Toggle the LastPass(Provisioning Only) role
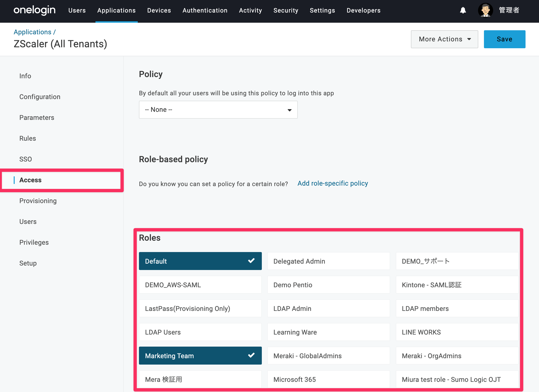 pyautogui.click(x=200, y=308)
